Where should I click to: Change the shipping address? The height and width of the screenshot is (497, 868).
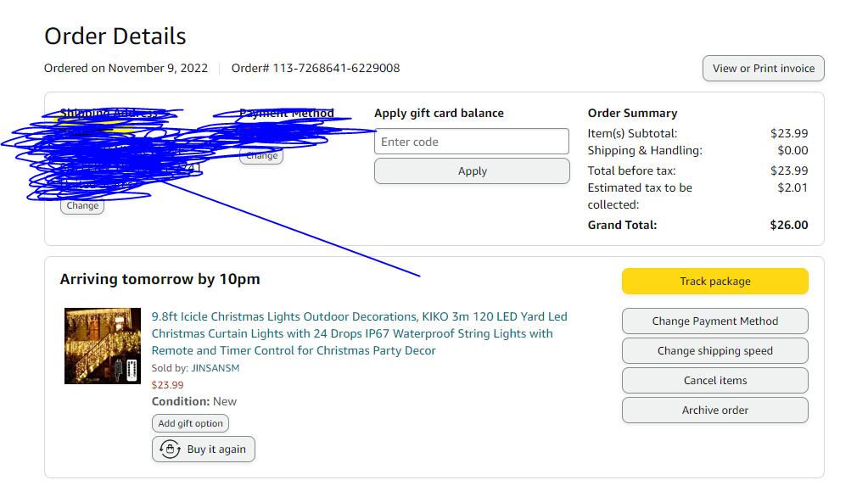82,205
